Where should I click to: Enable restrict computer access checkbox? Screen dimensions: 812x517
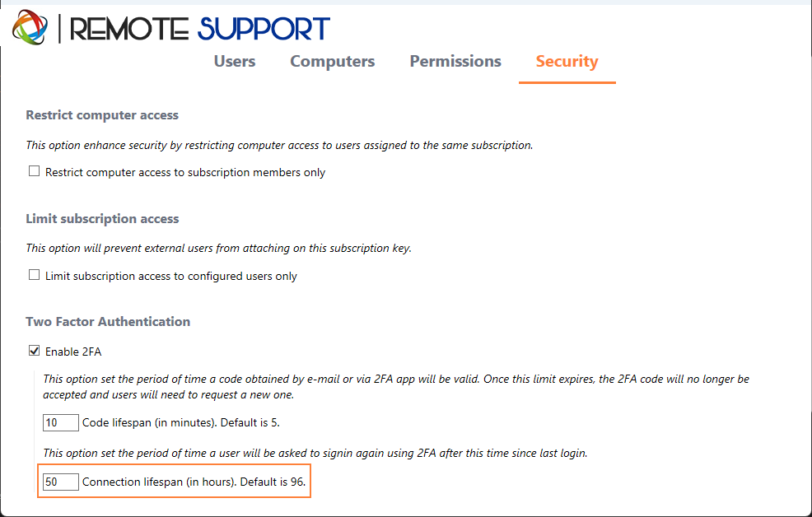pos(35,171)
